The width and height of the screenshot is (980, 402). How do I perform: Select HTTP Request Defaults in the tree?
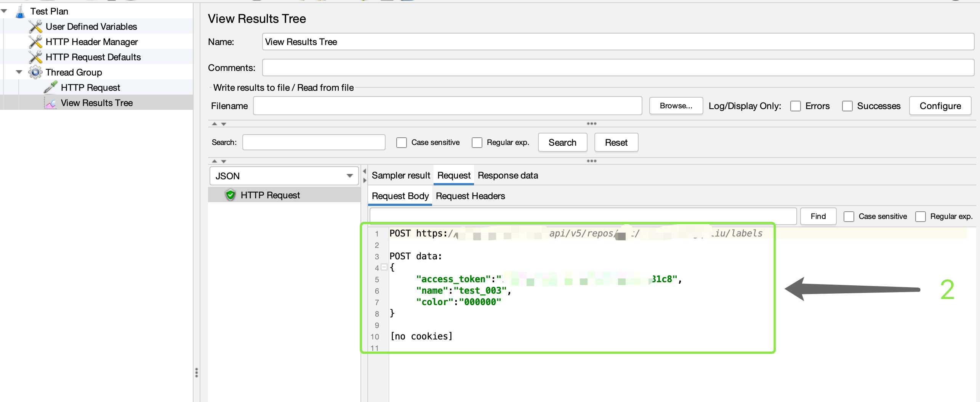[x=93, y=57]
